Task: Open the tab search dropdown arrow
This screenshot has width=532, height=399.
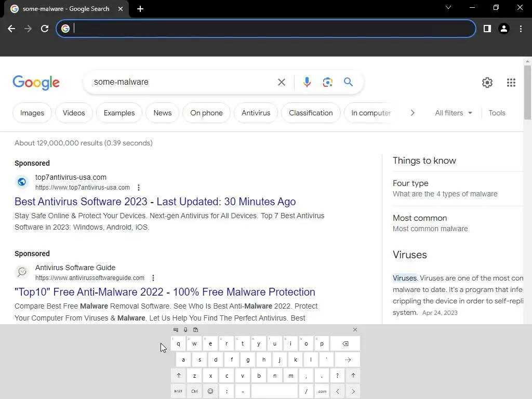Action: click(x=448, y=7)
